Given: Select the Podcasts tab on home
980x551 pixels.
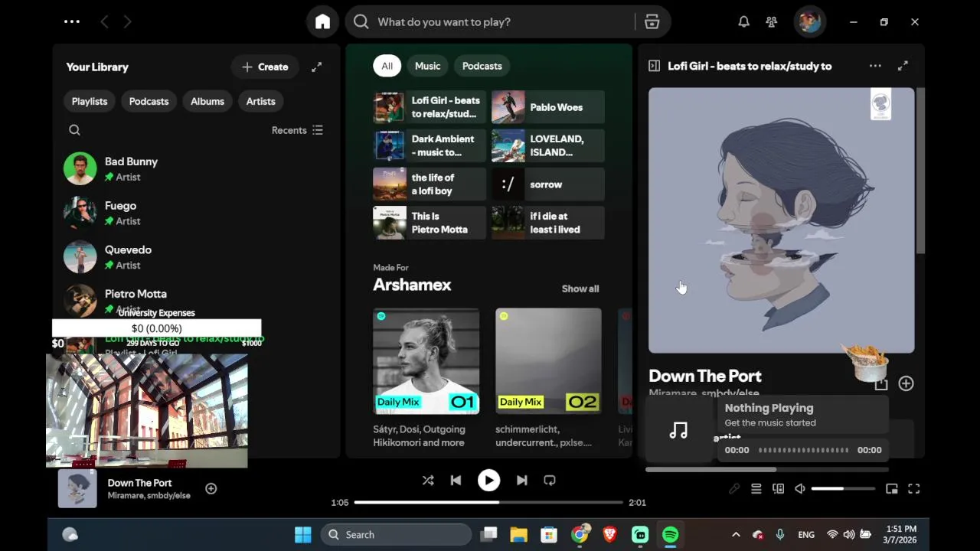Looking at the screenshot, I should (482, 66).
